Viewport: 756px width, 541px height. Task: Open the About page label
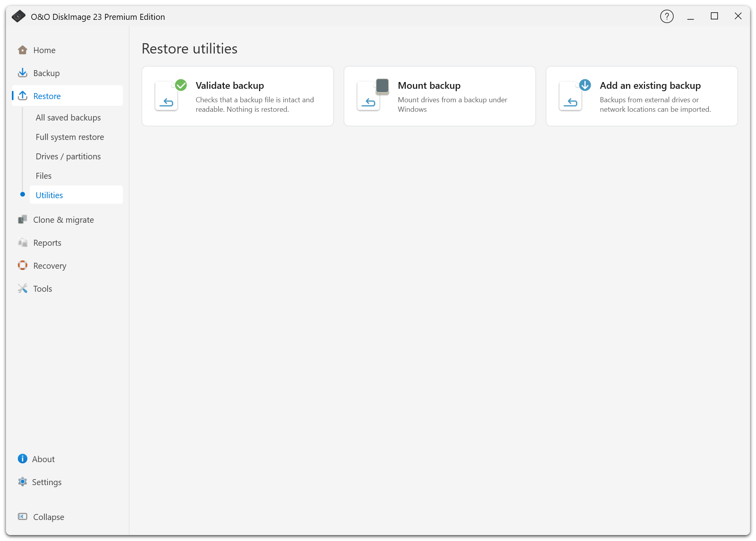point(43,459)
